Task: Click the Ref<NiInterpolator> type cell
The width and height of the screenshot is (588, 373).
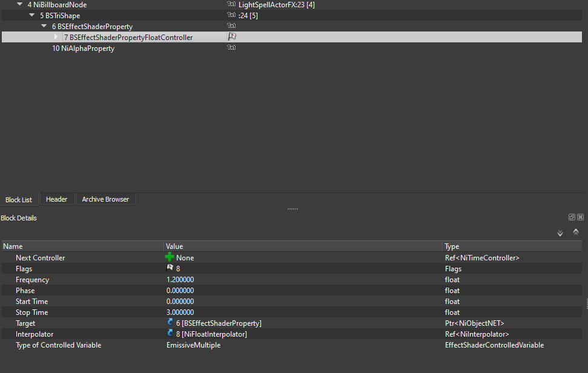Action: pos(477,334)
